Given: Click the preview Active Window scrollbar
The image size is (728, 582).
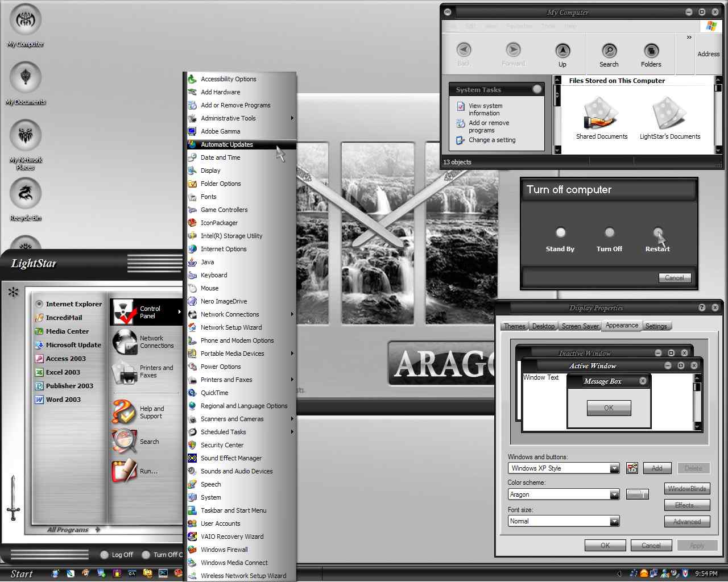Looking at the screenshot, I should [x=697, y=402].
